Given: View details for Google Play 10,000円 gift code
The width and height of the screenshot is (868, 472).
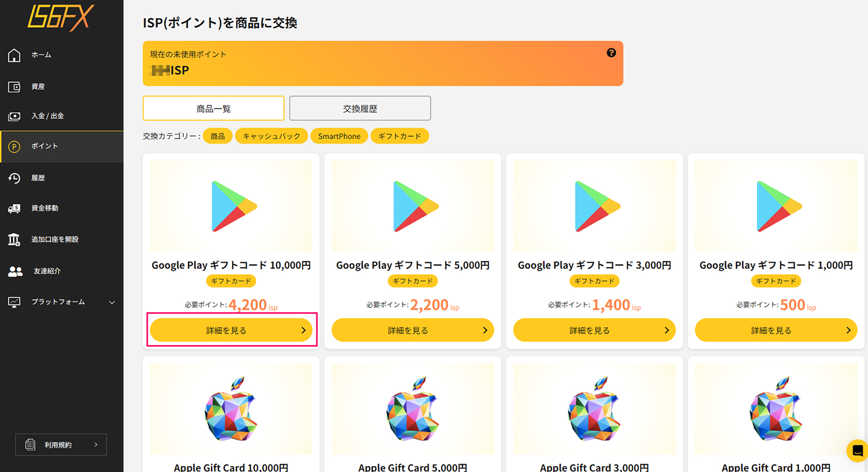Looking at the screenshot, I should [x=231, y=330].
